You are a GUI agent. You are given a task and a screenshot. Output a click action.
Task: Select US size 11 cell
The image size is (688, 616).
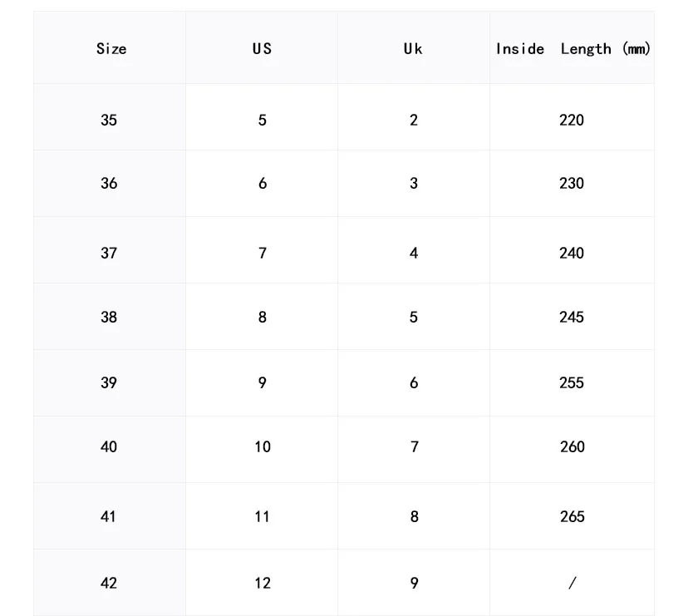tap(263, 516)
